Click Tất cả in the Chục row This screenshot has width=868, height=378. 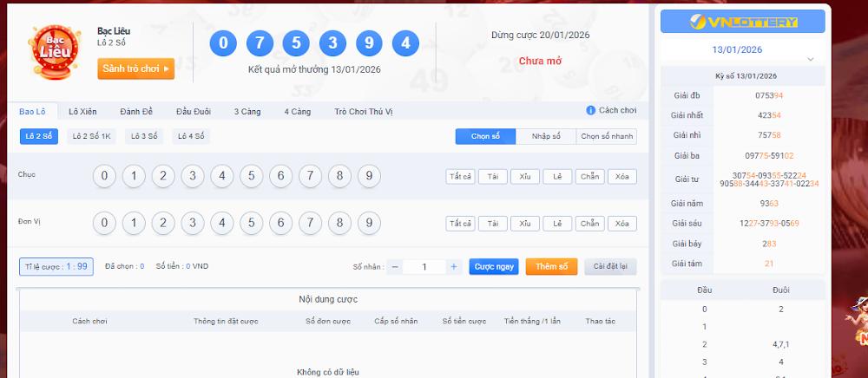[460, 177]
